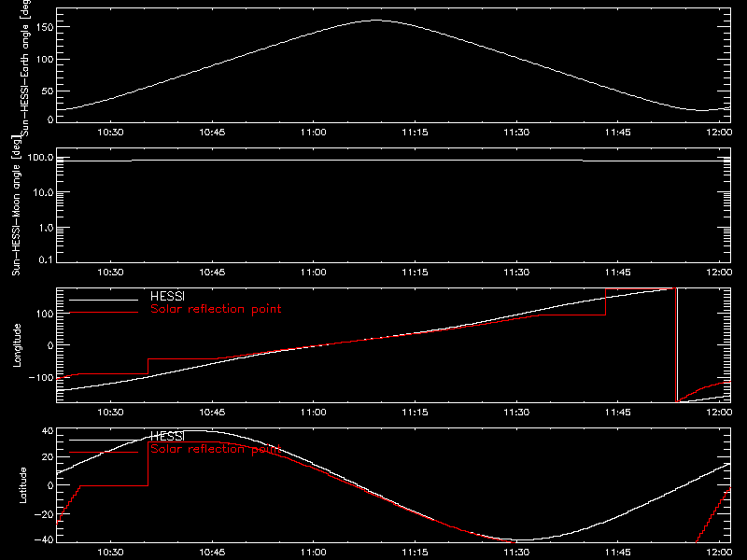Screen dimensions: 747x560
Task: Click the 'Sun-HESSI-Earth angle [deg]' axis title
Action: (25, 68)
